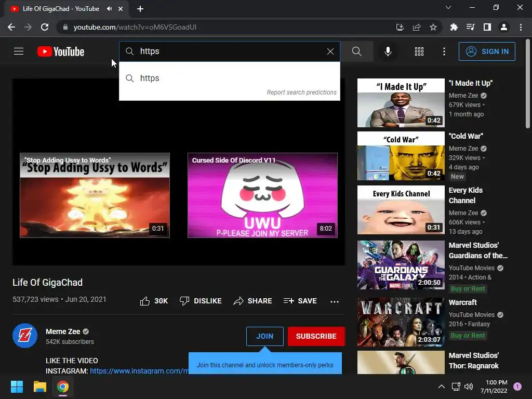Viewport: 532px width, 399px height.
Task: Reload the page with refresh icon
Action: (x=45, y=27)
